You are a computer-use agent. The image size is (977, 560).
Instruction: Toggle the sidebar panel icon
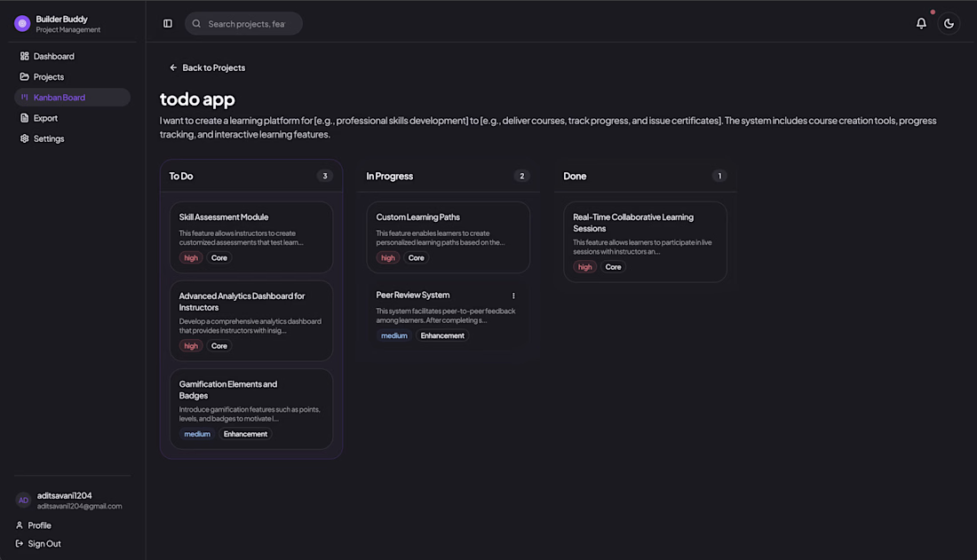click(168, 24)
